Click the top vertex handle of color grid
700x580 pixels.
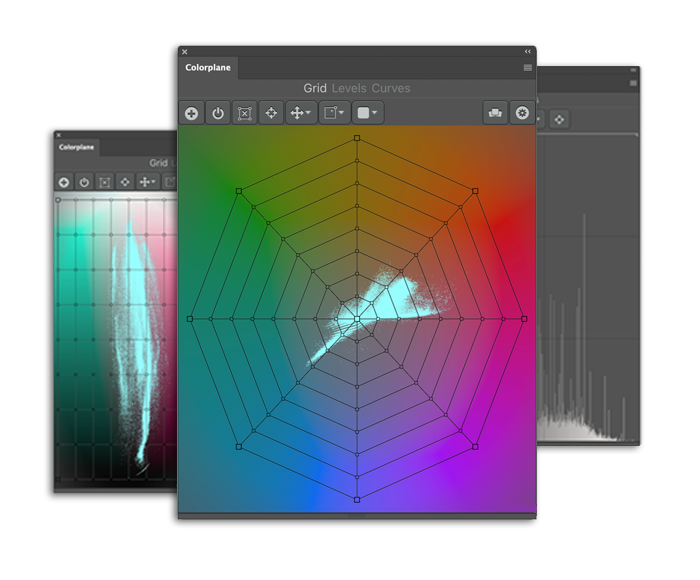coord(357,139)
